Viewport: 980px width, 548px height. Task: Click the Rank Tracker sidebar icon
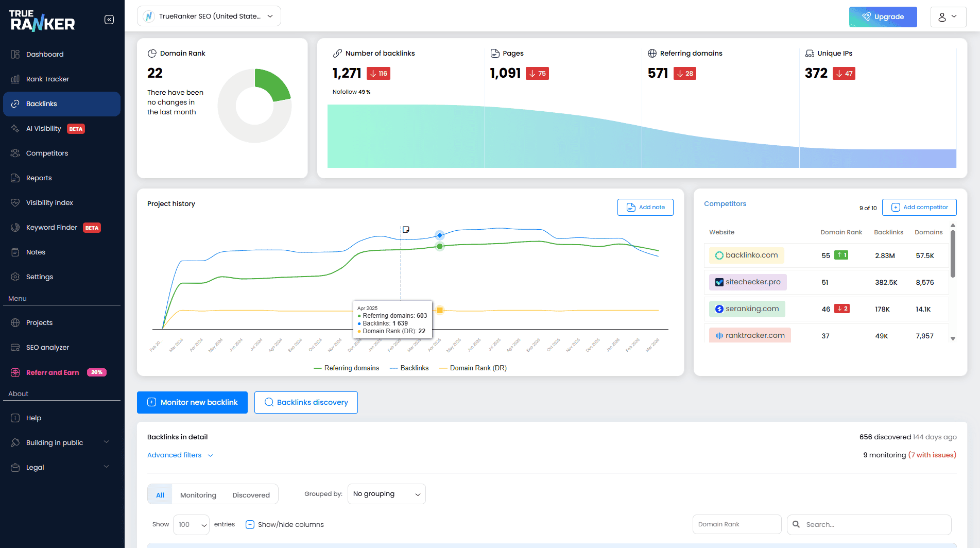click(x=15, y=79)
